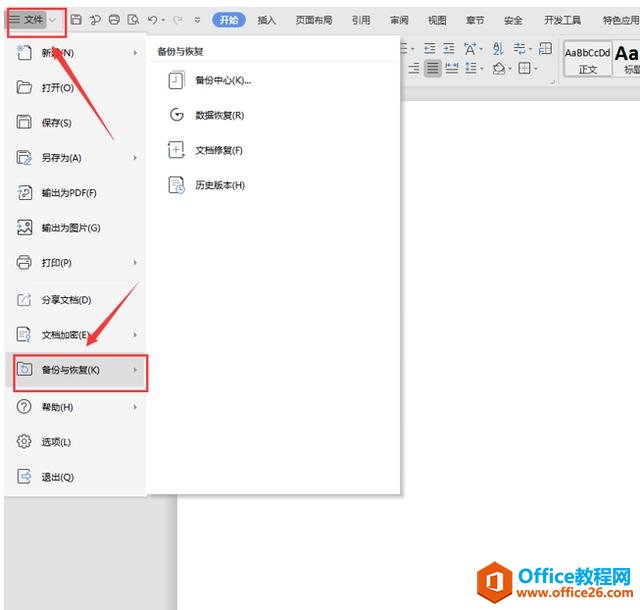Select 输出为PDF(F) menu item
Viewport: 640px width, 610px height.
click(x=76, y=193)
